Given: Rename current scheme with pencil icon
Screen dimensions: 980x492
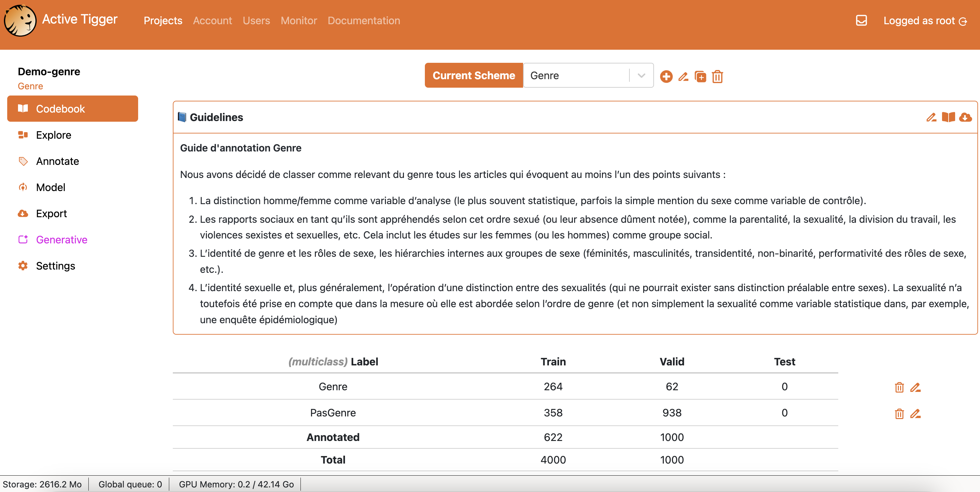Looking at the screenshot, I should [683, 77].
